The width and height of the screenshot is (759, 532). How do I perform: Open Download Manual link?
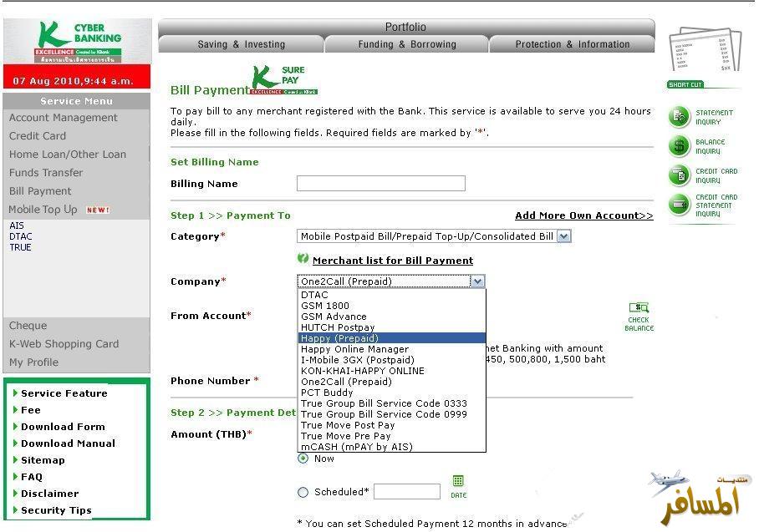(68, 443)
